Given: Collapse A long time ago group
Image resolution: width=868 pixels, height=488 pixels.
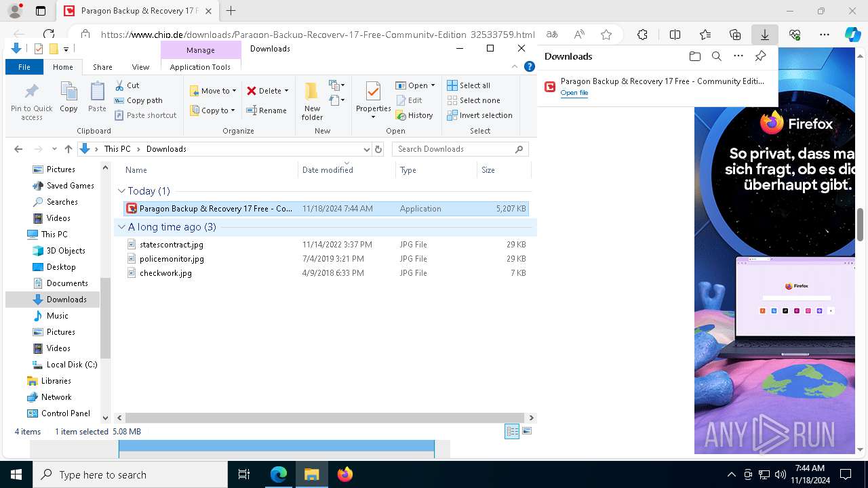Looking at the screenshot, I should click(121, 227).
